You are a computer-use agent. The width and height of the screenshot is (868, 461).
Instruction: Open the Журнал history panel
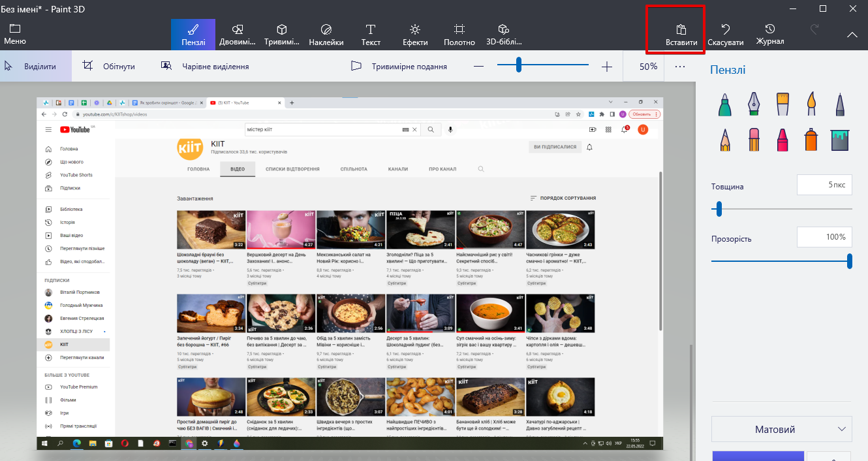[770, 34]
